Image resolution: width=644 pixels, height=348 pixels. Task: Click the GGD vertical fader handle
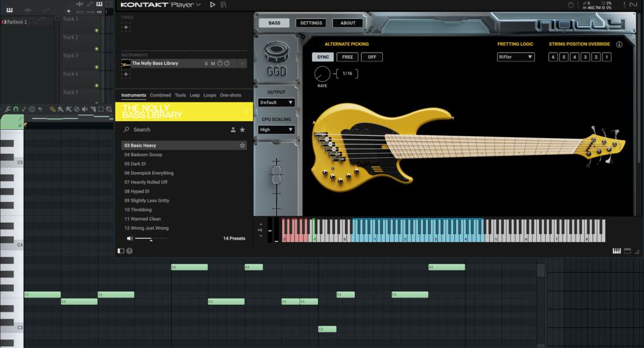point(276,174)
